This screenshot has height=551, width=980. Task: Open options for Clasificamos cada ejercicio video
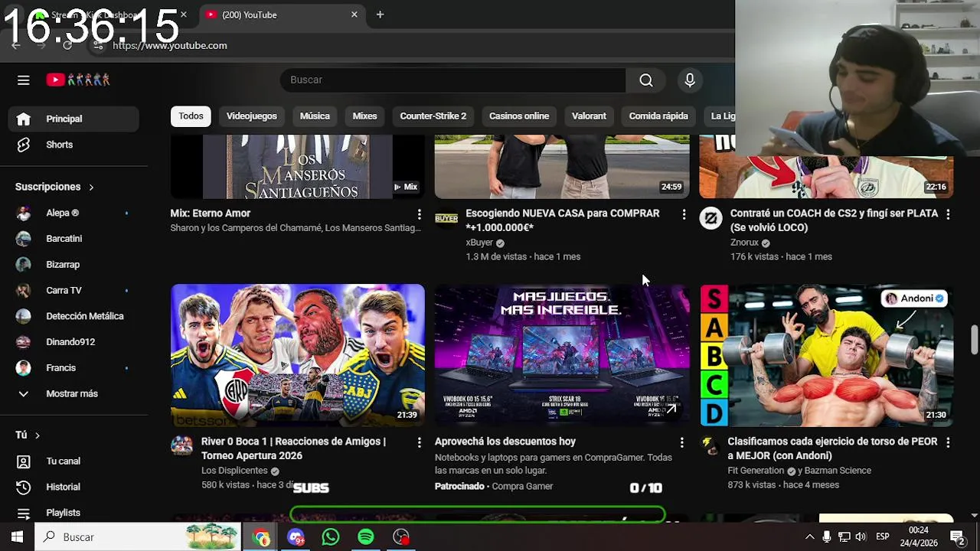tap(948, 442)
